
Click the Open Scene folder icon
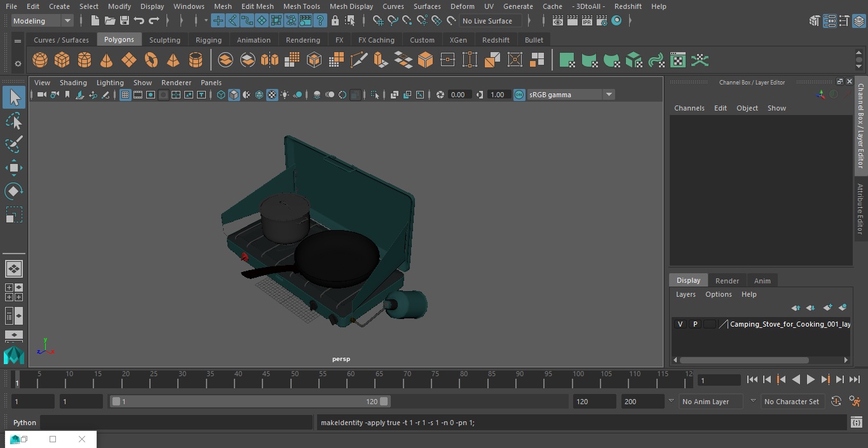[x=110, y=21]
